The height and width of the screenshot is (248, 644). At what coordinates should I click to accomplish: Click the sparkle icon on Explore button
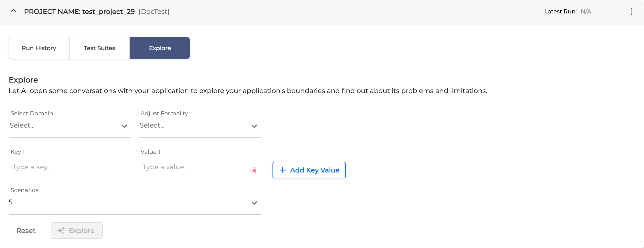[x=61, y=230]
